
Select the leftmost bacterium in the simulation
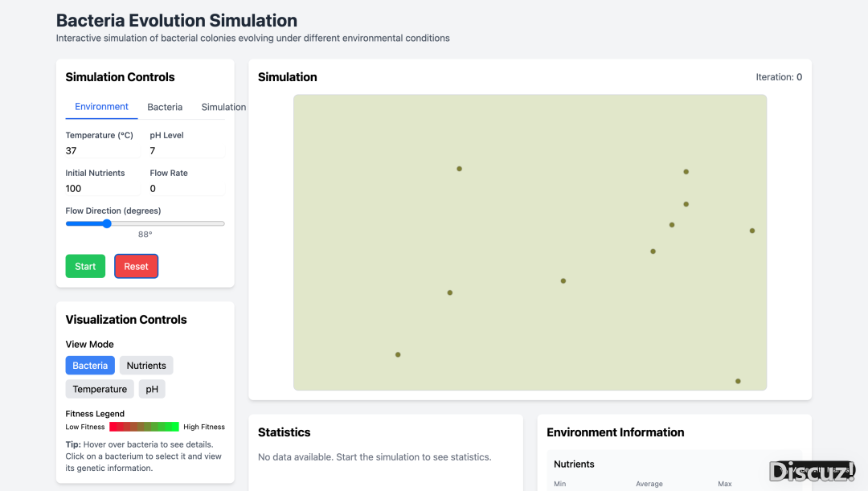click(x=398, y=354)
